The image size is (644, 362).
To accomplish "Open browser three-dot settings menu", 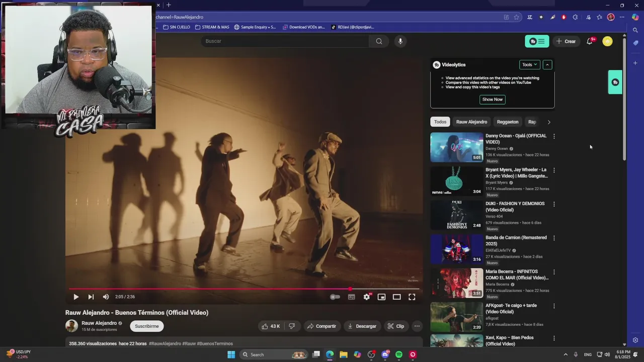I will point(622,17).
